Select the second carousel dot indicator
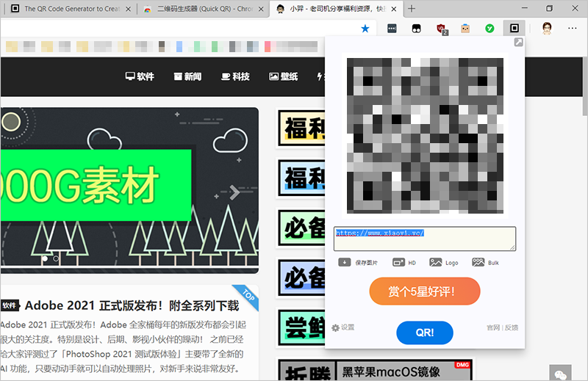The height and width of the screenshot is (381, 588). (x=56, y=258)
